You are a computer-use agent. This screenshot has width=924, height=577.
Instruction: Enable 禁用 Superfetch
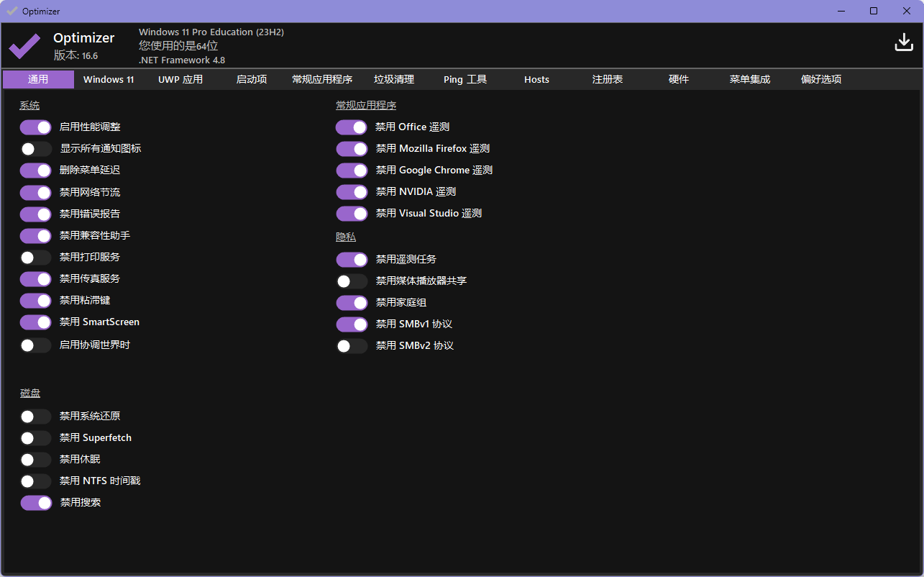pos(35,437)
